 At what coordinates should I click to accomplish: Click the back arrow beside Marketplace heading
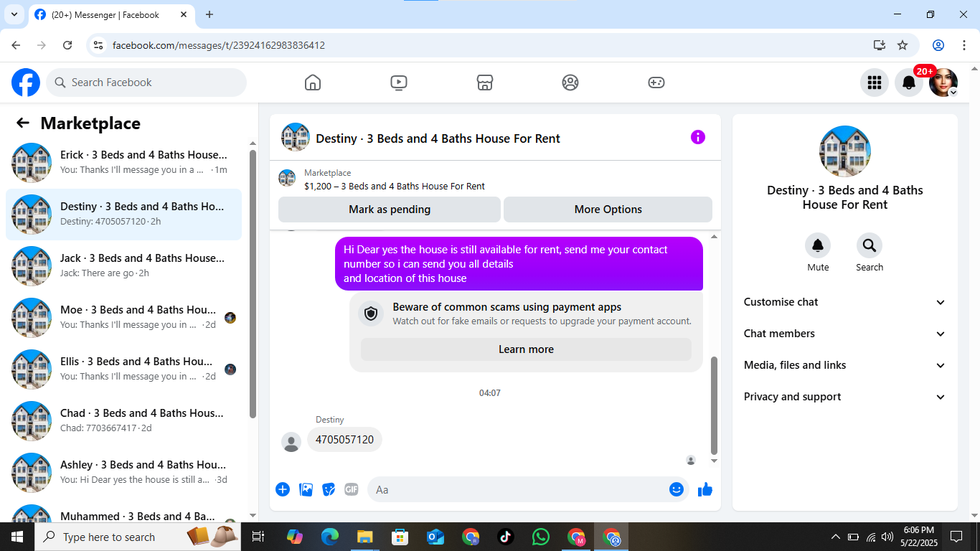click(x=23, y=123)
